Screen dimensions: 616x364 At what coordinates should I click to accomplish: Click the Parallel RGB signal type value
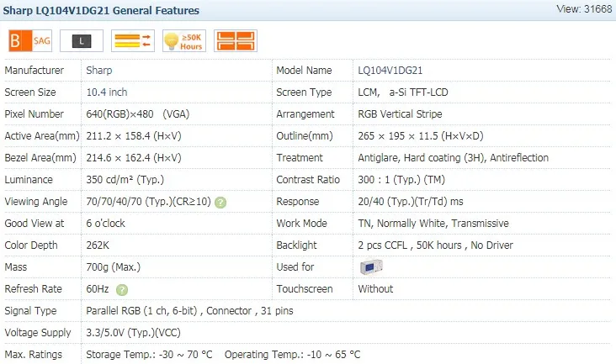point(189,311)
